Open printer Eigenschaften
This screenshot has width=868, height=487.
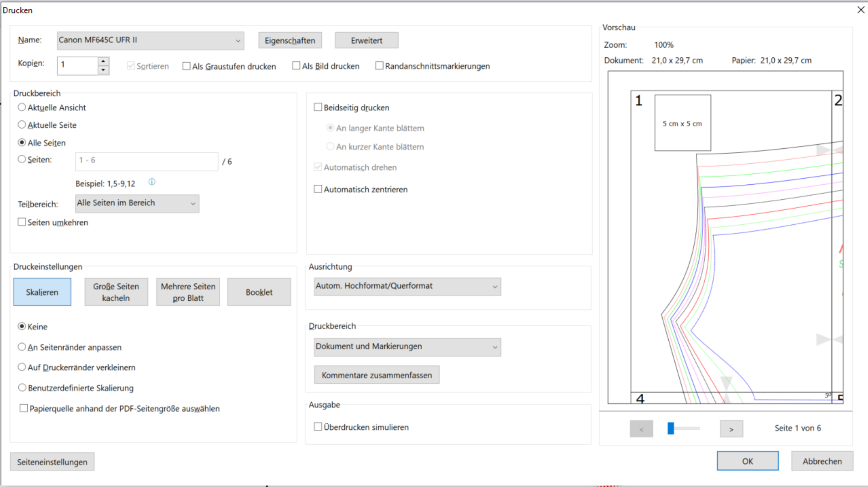tap(290, 40)
